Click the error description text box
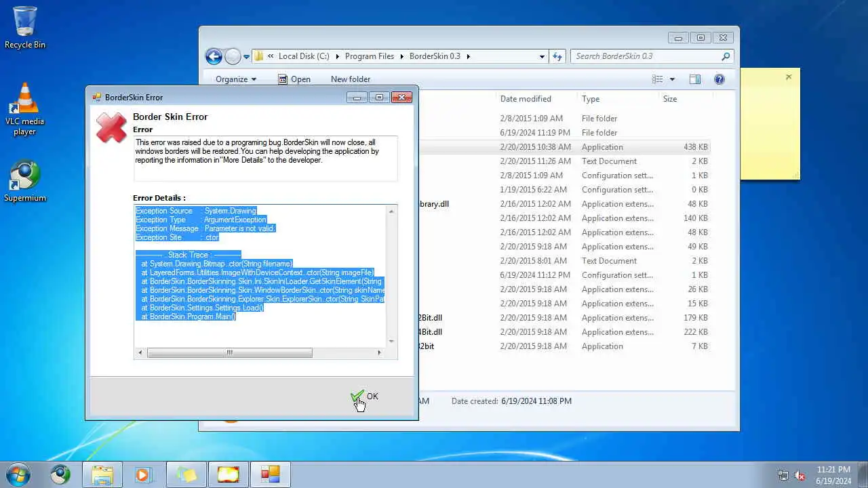The height and width of the screenshot is (488, 868). pos(265,159)
